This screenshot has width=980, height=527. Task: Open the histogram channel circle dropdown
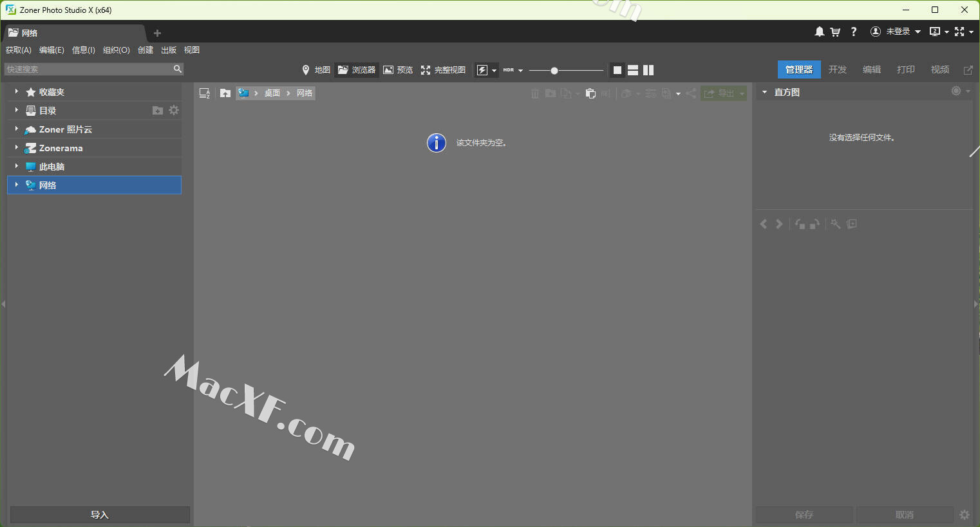click(961, 91)
